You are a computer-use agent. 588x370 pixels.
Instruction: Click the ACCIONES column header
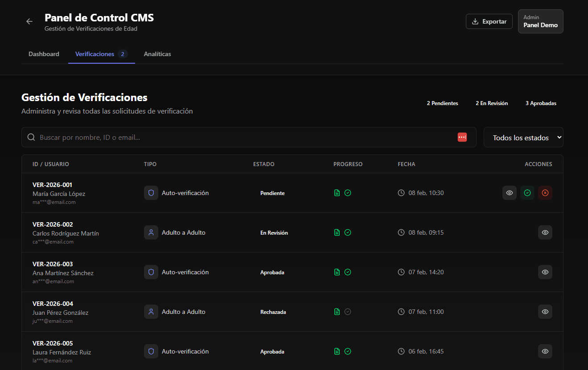(539, 164)
